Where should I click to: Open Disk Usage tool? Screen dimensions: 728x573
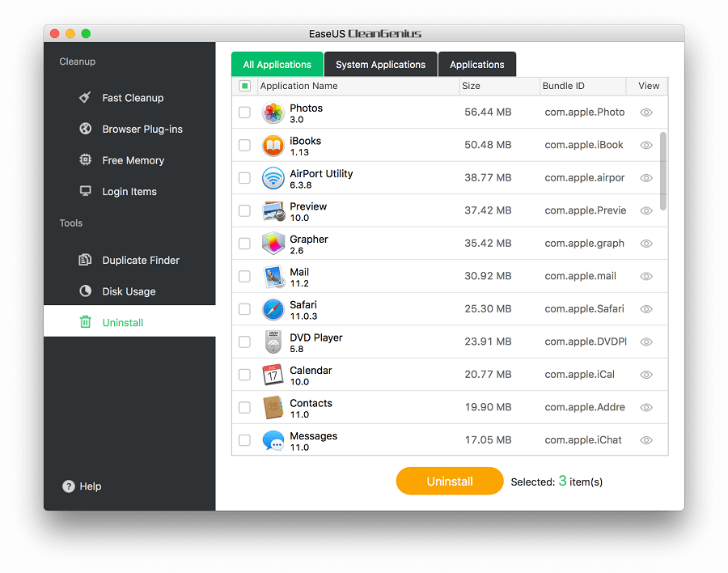(x=129, y=291)
